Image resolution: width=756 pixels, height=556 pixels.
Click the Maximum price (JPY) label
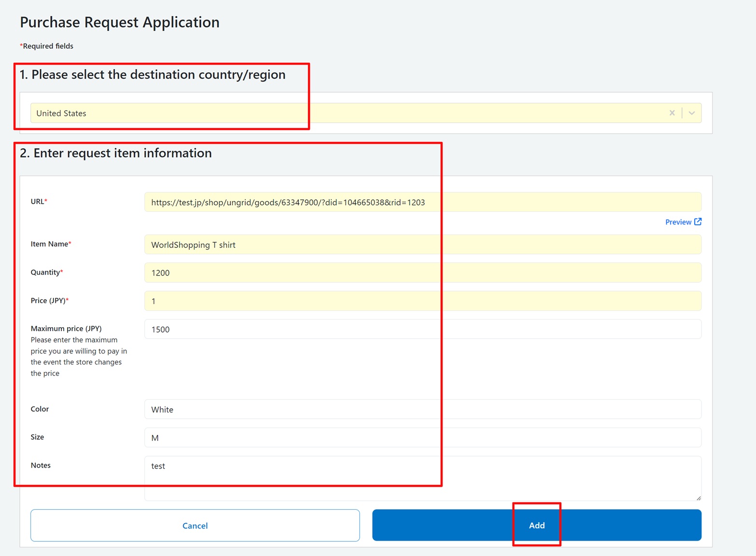[66, 329]
